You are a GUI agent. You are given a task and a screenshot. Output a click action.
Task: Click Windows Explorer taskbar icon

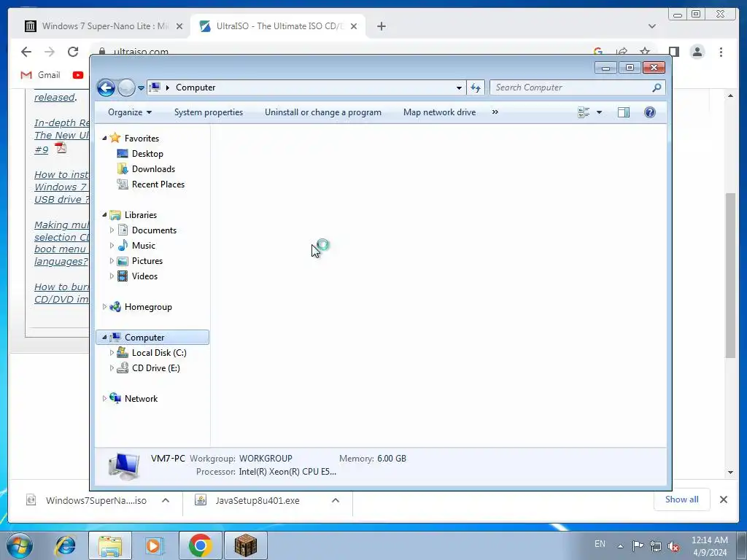click(110, 545)
